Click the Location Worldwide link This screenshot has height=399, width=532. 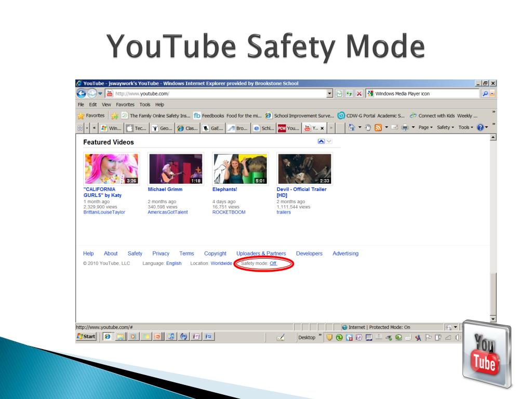[x=221, y=263]
